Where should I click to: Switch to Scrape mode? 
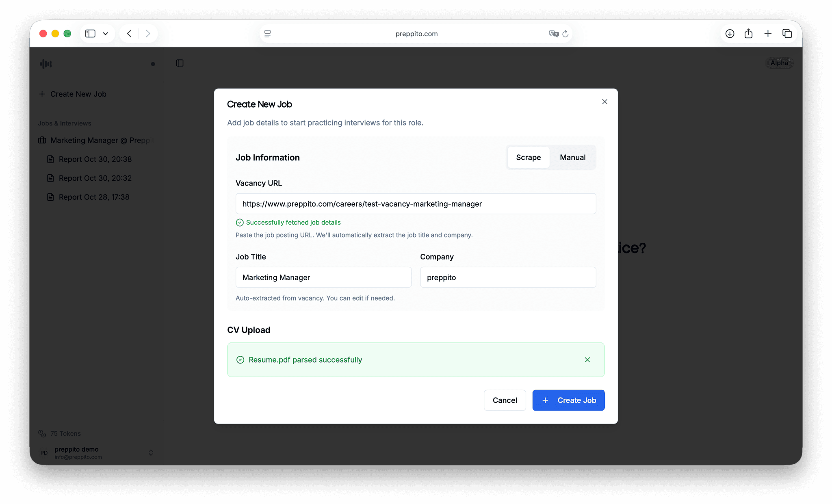point(528,157)
